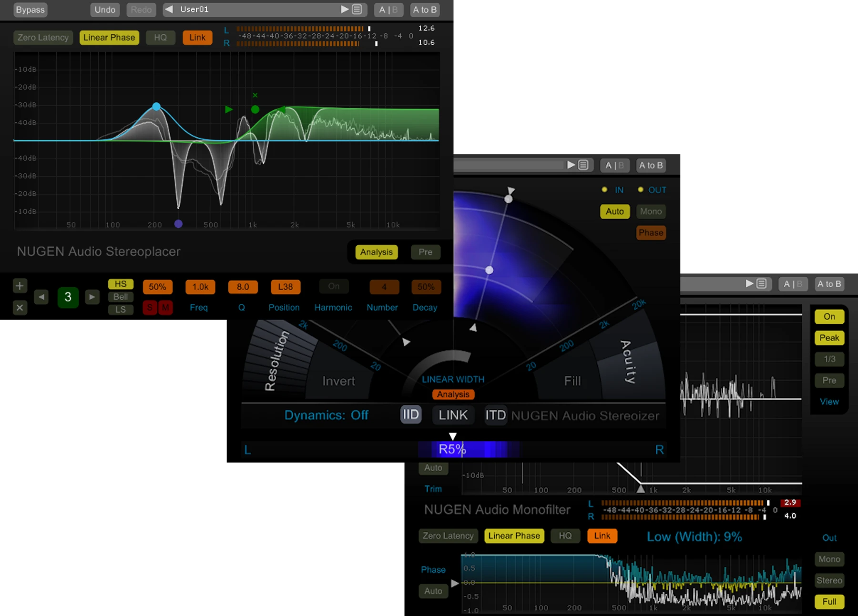Toggle the Pre button in Stereoplacer
This screenshot has width=858, height=616.
[x=426, y=252]
